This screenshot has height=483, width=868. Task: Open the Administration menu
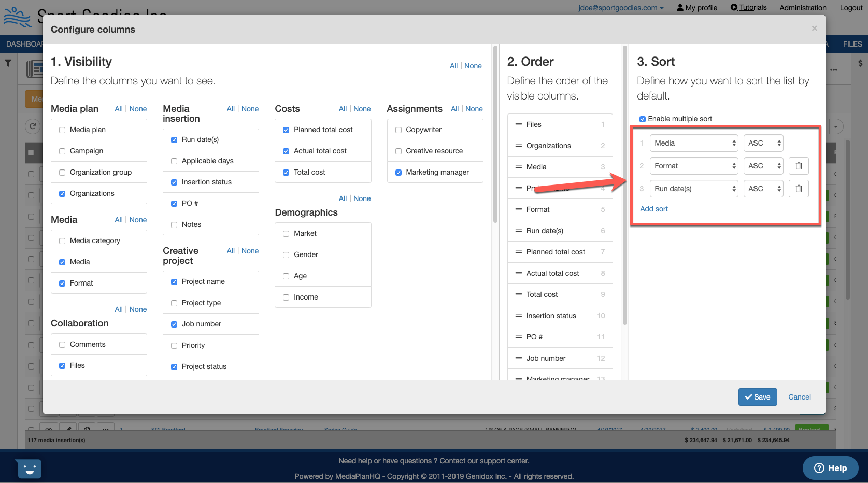(x=803, y=8)
